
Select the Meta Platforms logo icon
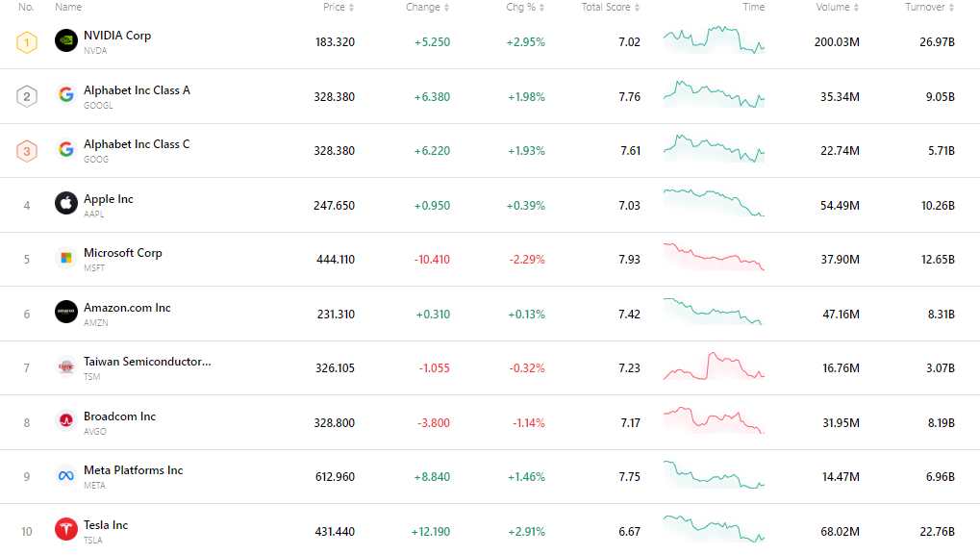65,476
